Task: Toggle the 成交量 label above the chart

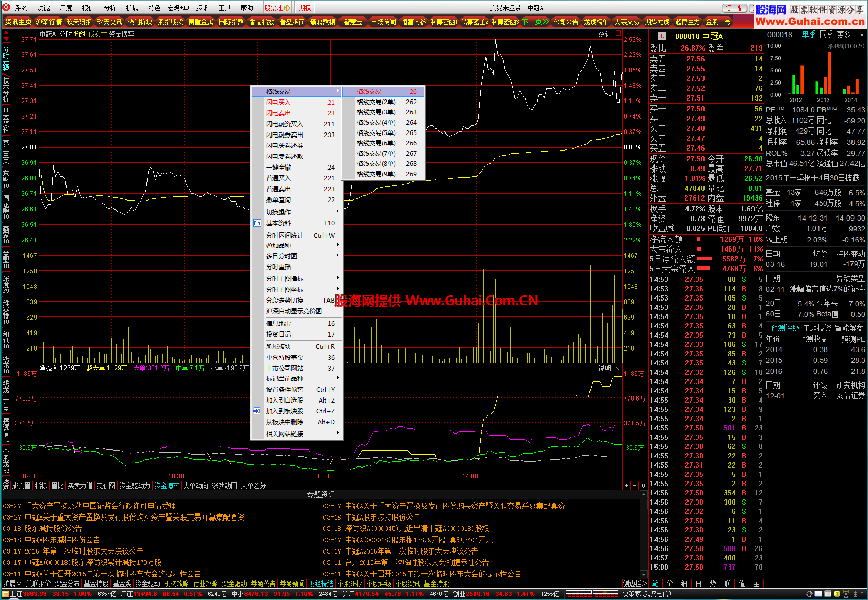Action: (x=97, y=34)
